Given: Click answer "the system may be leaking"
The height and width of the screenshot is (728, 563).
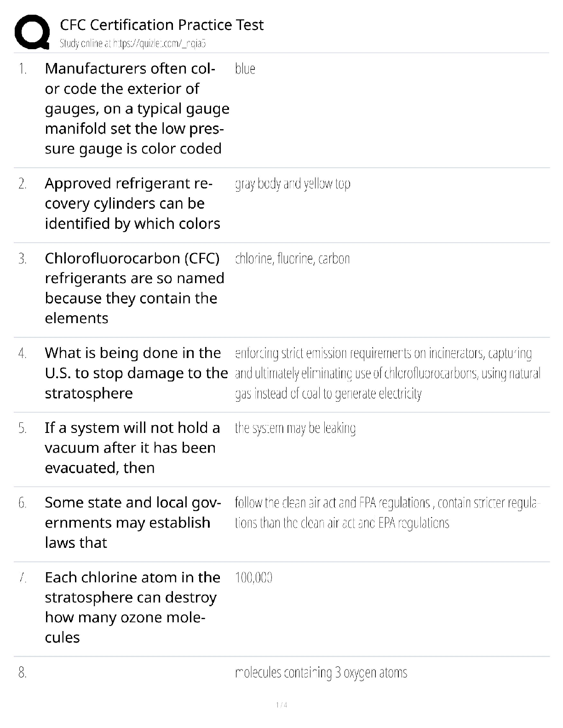Looking at the screenshot, I should coord(295,428).
